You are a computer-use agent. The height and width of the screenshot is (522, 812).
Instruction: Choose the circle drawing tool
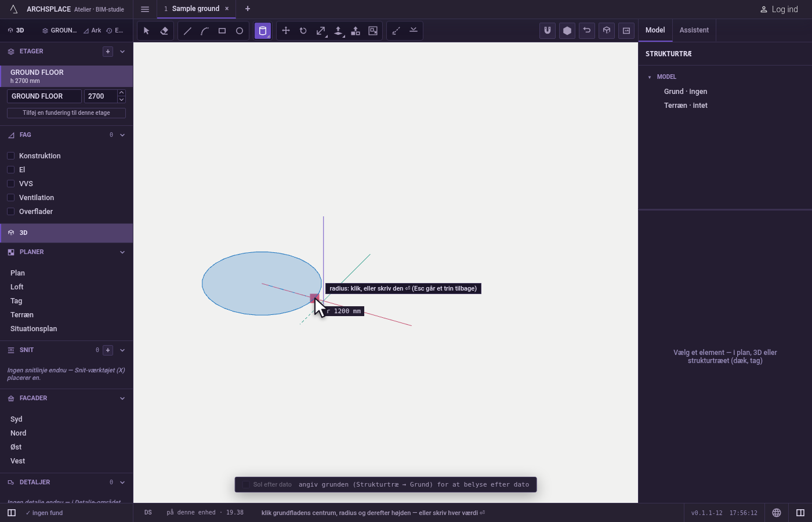tap(240, 31)
